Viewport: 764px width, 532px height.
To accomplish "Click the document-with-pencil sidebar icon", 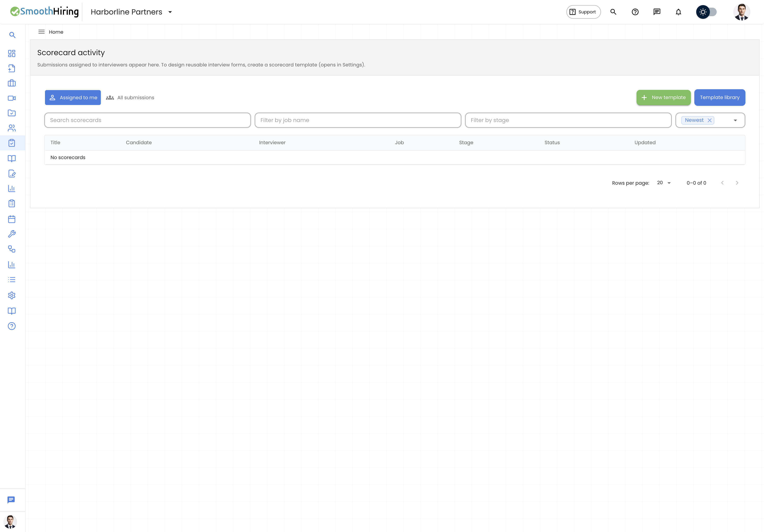I will point(12,174).
